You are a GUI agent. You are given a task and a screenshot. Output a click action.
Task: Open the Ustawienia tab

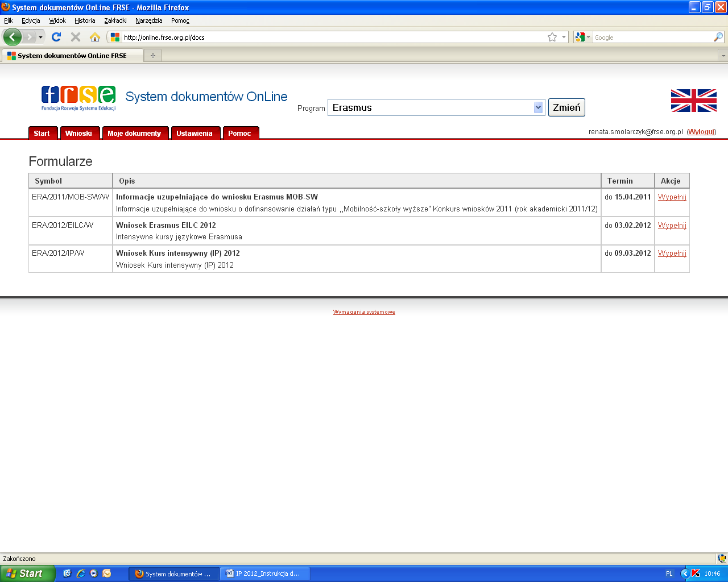coord(195,133)
